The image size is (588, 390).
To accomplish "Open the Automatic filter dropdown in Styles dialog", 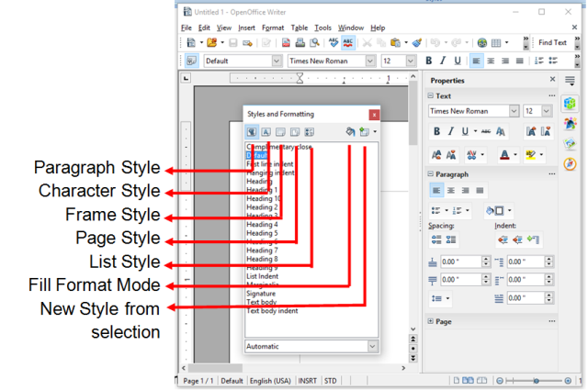I will [372, 346].
